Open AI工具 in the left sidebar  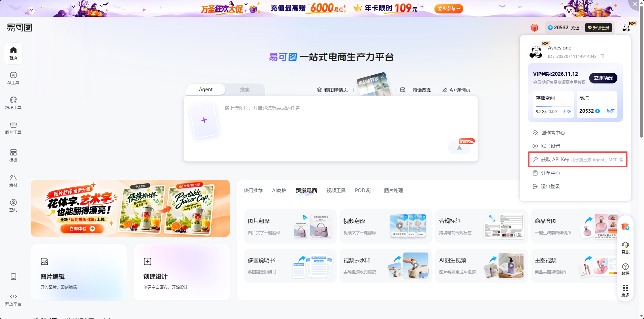[x=13, y=78]
